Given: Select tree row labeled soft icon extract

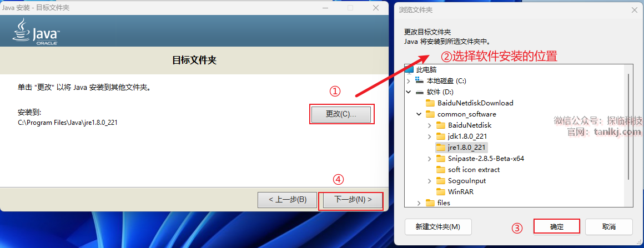Looking at the screenshot, I should [x=468, y=170].
